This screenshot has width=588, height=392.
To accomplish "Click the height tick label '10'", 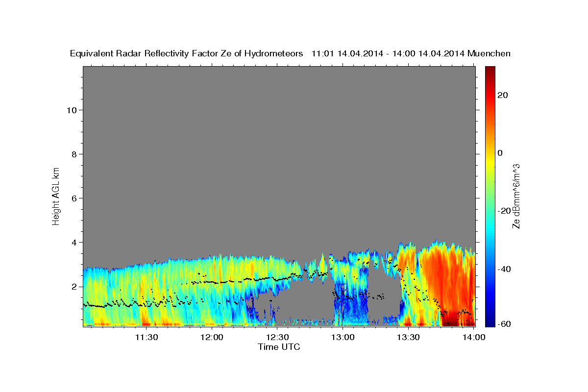I will [72, 110].
